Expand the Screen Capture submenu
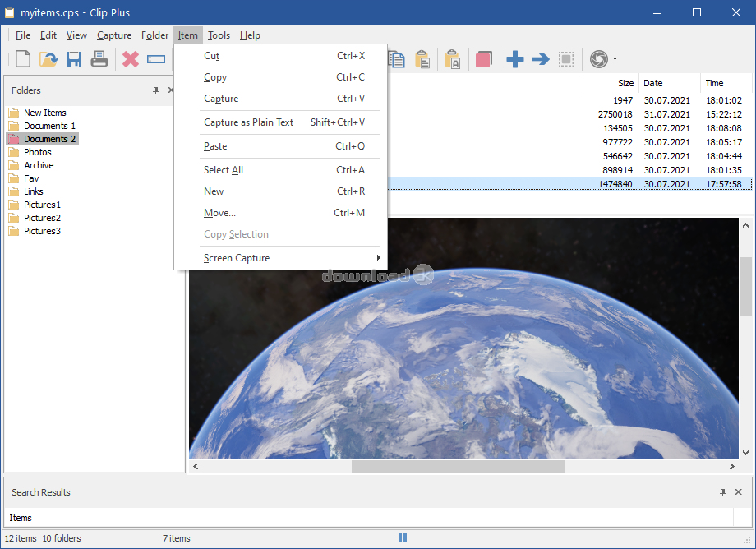The height and width of the screenshot is (549, 756). tap(280, 258)
